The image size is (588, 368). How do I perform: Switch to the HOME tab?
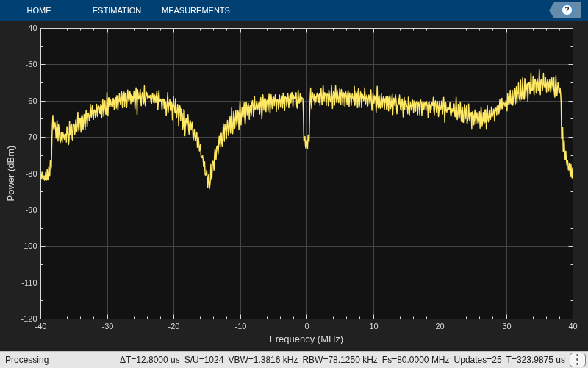[39, 10]
